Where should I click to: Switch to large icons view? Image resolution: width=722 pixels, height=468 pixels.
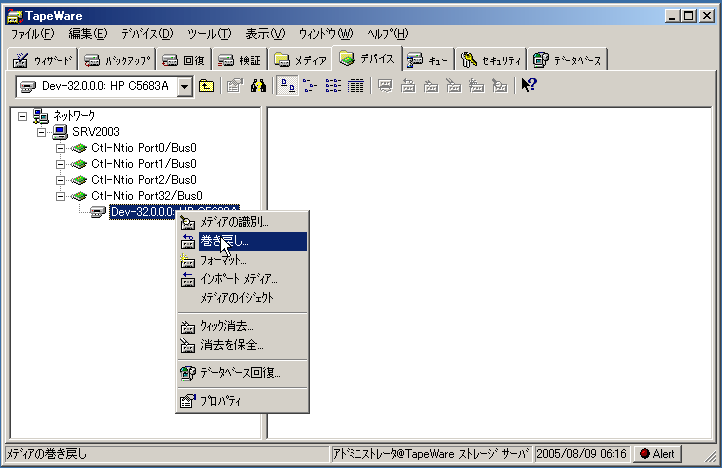tap(288, 86)
